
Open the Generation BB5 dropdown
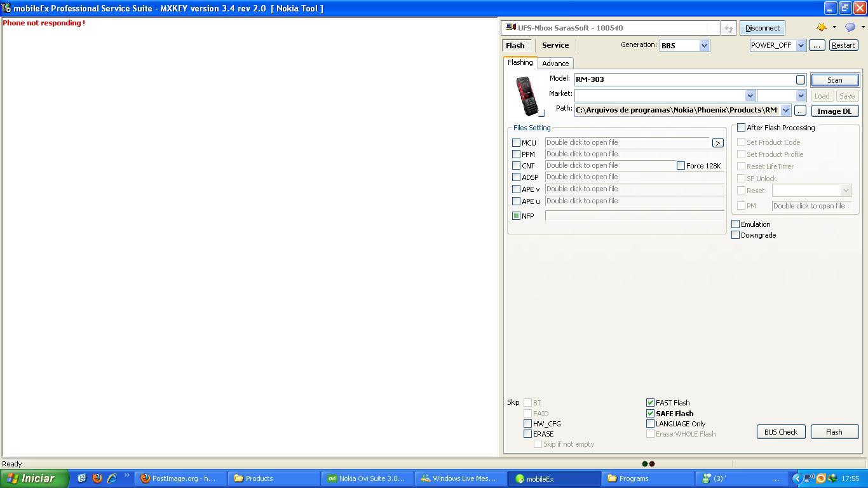point(703,46)
